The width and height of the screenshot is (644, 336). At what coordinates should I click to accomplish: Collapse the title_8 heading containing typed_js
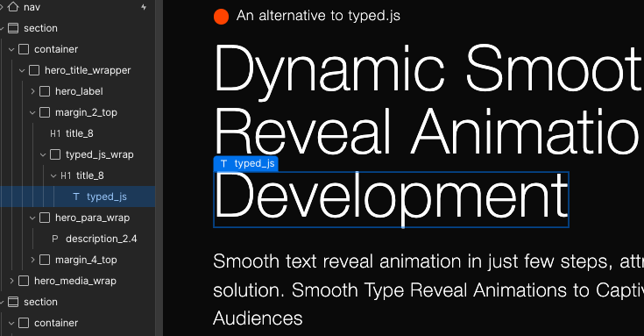tap(53, 175)
